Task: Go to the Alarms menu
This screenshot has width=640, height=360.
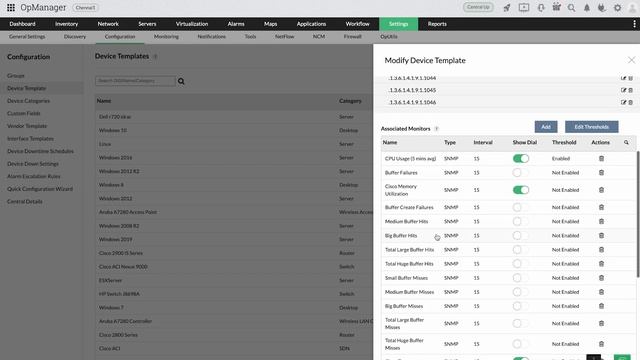Action: point(236,24)
